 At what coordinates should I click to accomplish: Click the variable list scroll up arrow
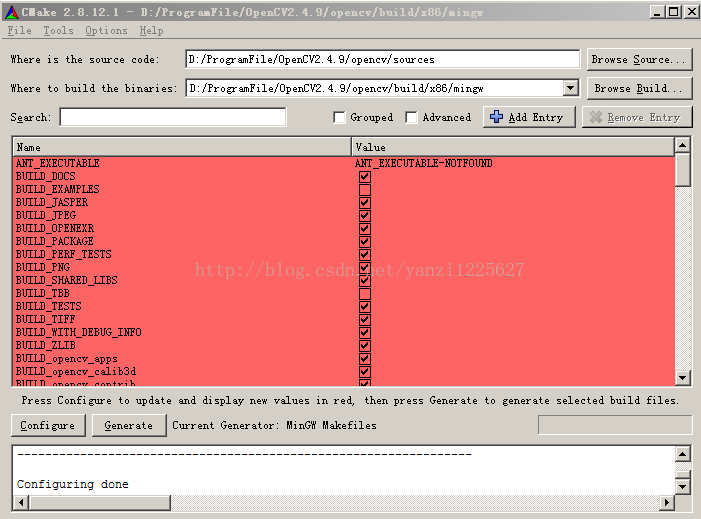tap(682, 145)
